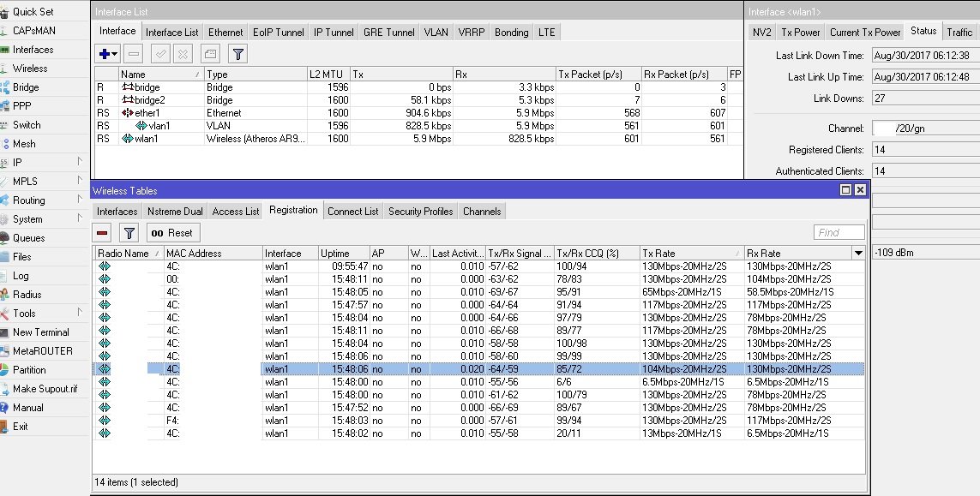The height and width of the screenshot is (496, 980).
Task: Click the Disable X icon in Interface List
Action: [183, 54]
